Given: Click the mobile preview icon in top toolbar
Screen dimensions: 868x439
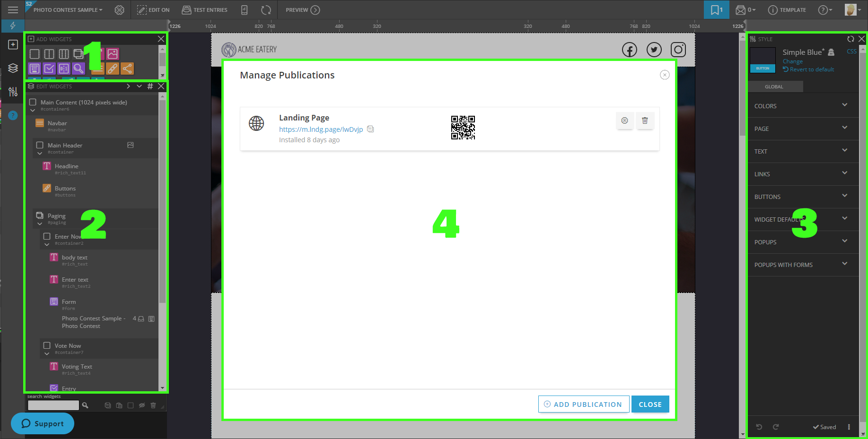Looking at the screenshot, I should [244, 10].
